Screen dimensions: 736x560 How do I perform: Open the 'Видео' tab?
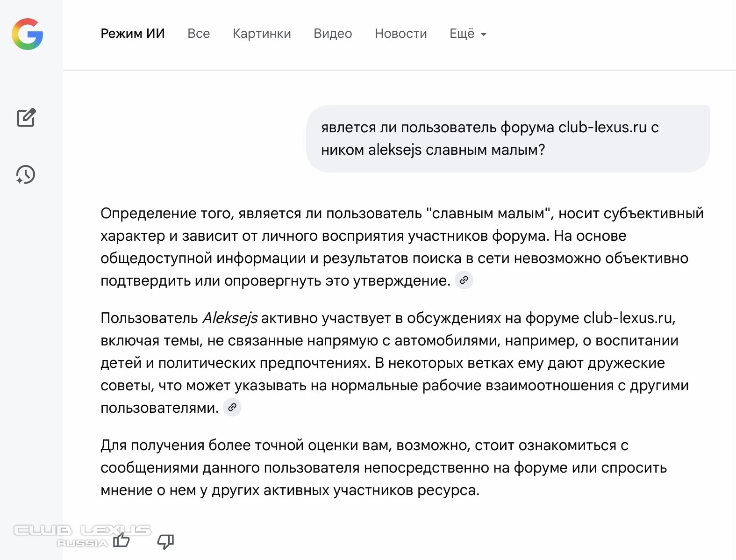[333, 34]
